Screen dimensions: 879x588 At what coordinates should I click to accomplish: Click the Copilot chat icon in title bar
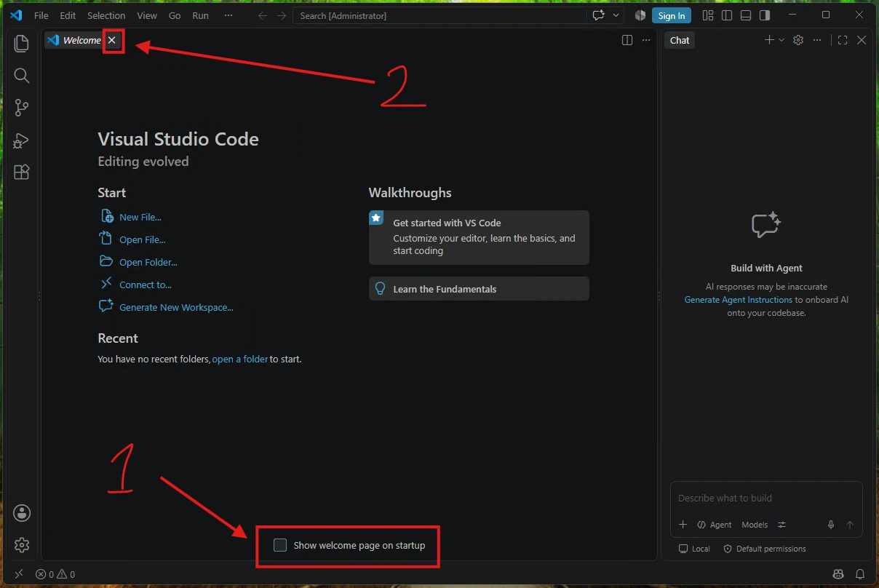pos(599,15)
